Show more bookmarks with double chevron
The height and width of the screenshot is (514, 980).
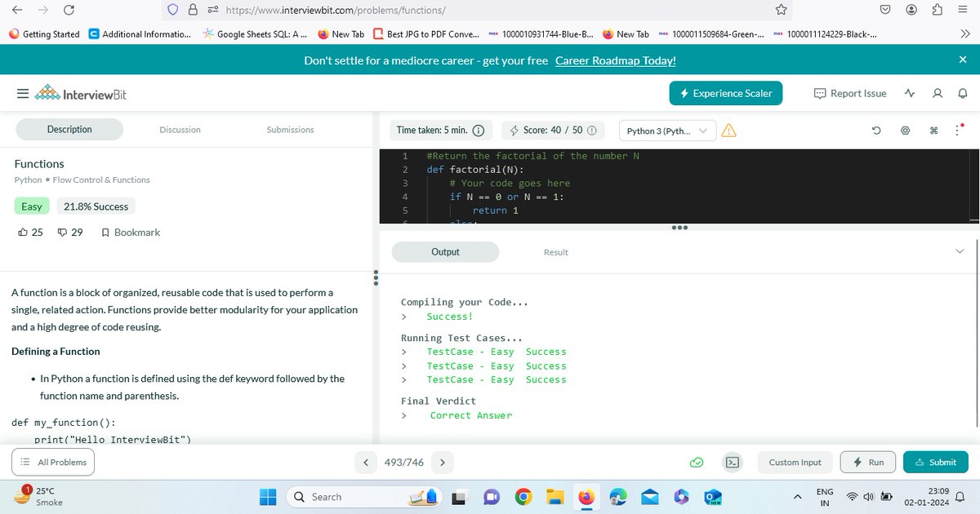[x=964, y=34]
